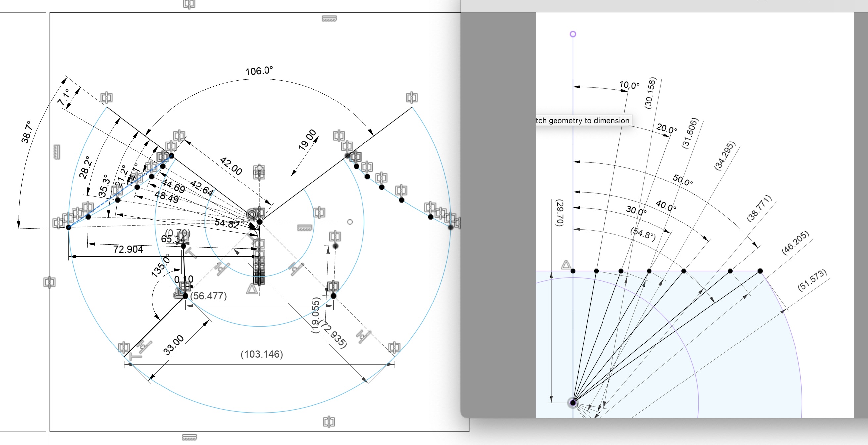
Task: Select the 72.904 horizontal dimension
Action: [x=128, y=249]
